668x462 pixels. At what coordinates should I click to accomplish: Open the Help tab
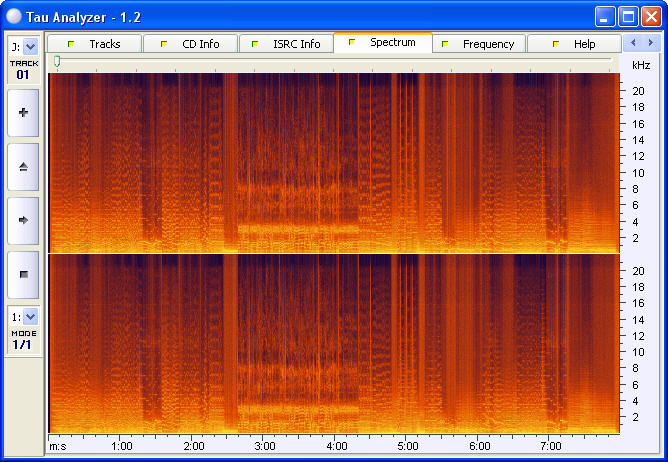(x=574, y=44)
